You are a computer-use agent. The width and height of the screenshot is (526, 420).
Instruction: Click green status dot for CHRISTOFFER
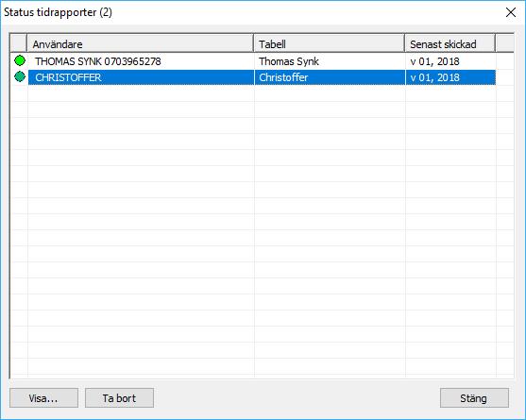[20, 77]
